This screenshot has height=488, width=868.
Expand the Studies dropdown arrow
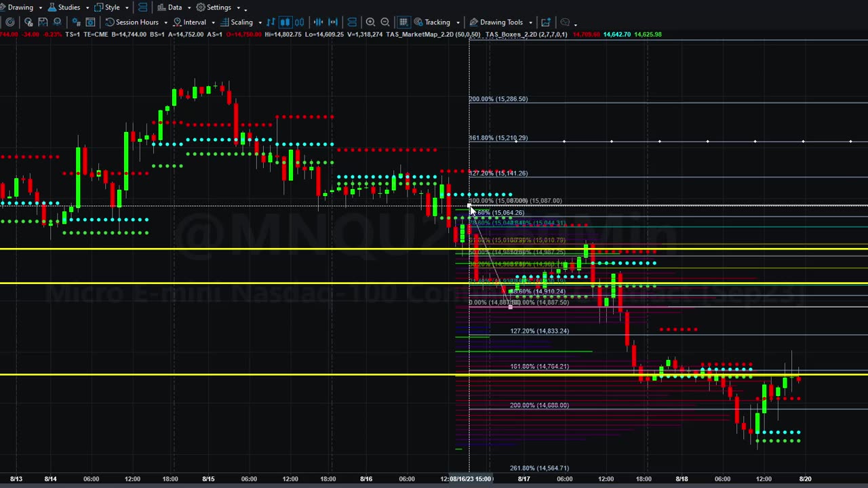(x=86, y=8)
